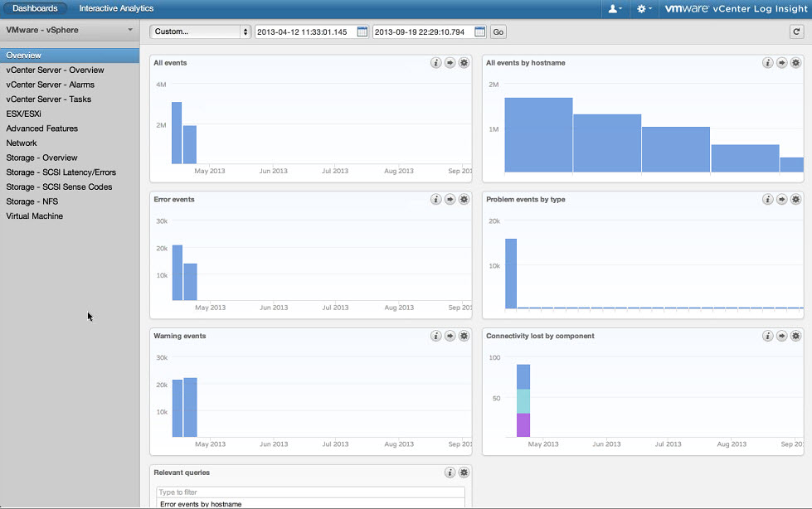Open Relevant queries widget gear settings
This screenshot has width=812, height=509.
464,473
